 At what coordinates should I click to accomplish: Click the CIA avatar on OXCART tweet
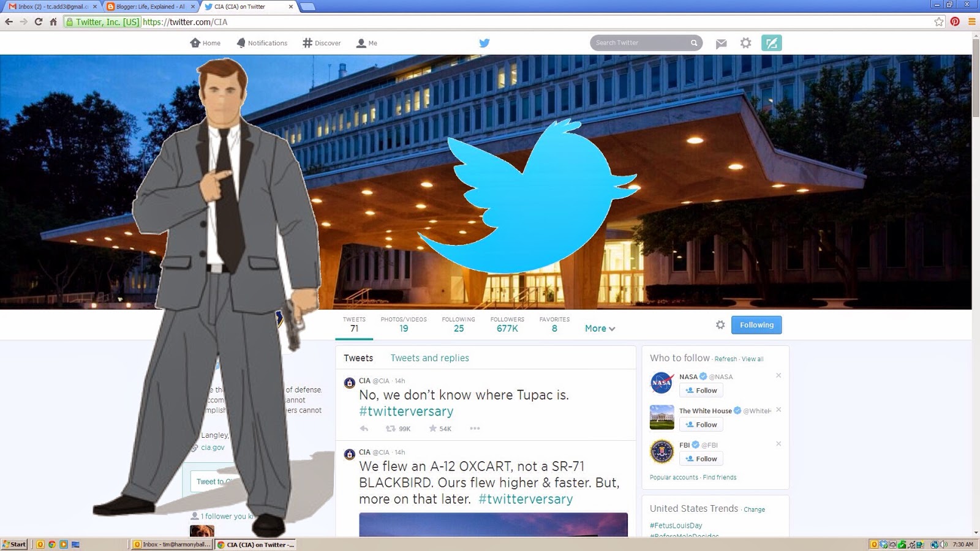[350, 455]
